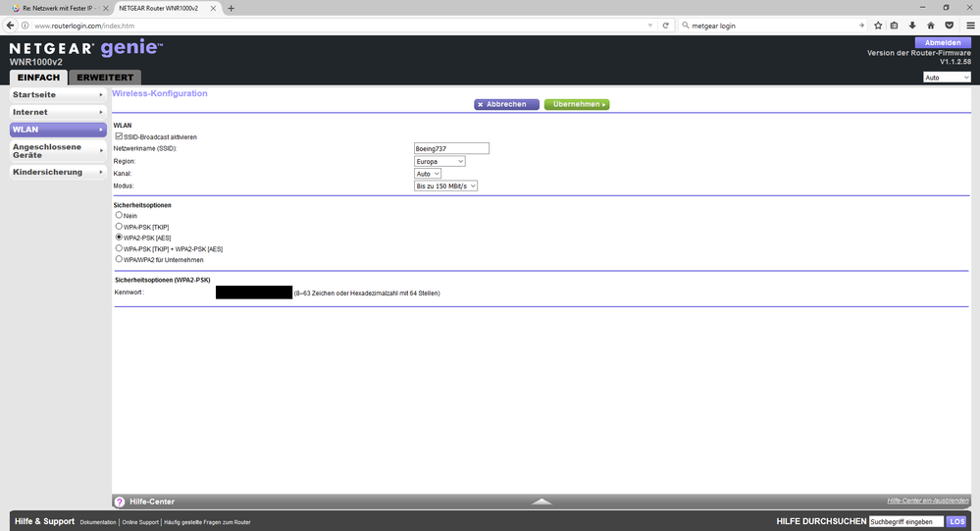Click the Netzwerkname (SSID) input field
The height and width of the screenshot is (531, 980).
click(x=451, y=148)
